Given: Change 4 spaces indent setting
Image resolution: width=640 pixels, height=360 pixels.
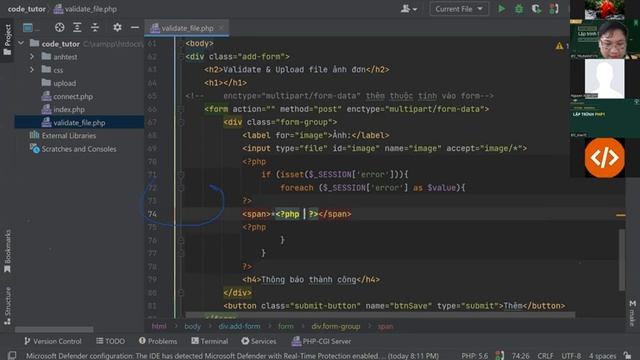Looking at the screenshot, I should click(602, 356).
